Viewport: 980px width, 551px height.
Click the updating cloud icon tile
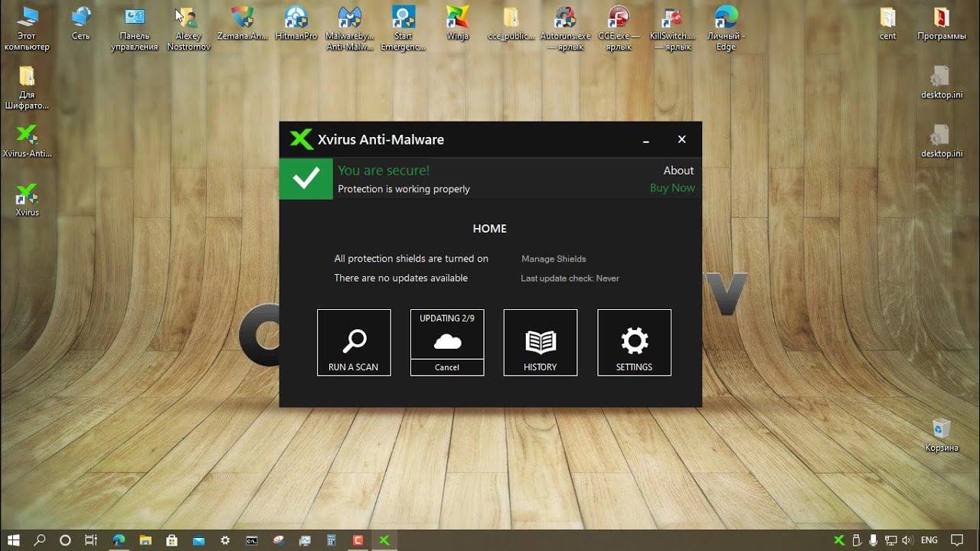(447, 334)
